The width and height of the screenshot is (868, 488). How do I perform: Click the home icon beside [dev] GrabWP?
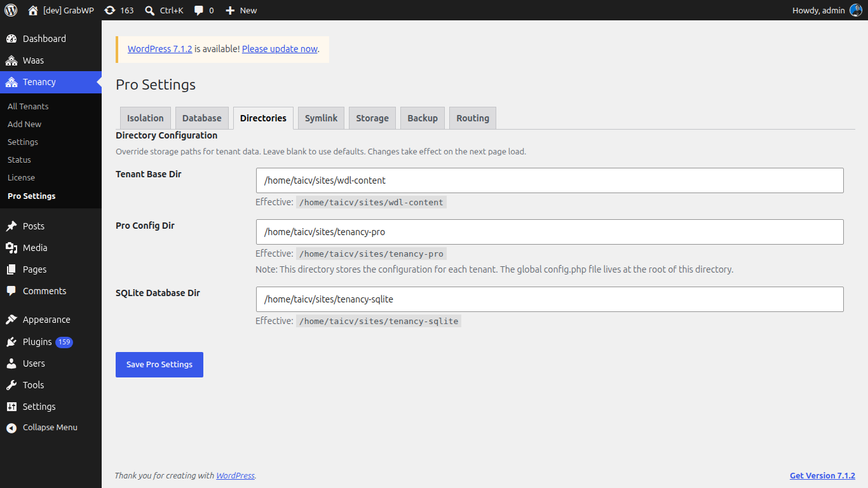(33, 10)
